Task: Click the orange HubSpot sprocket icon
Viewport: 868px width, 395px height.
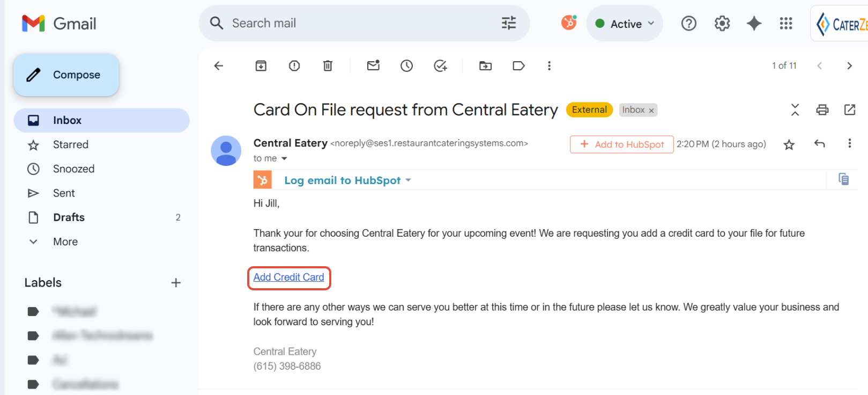Action: (x=263, y=180)
